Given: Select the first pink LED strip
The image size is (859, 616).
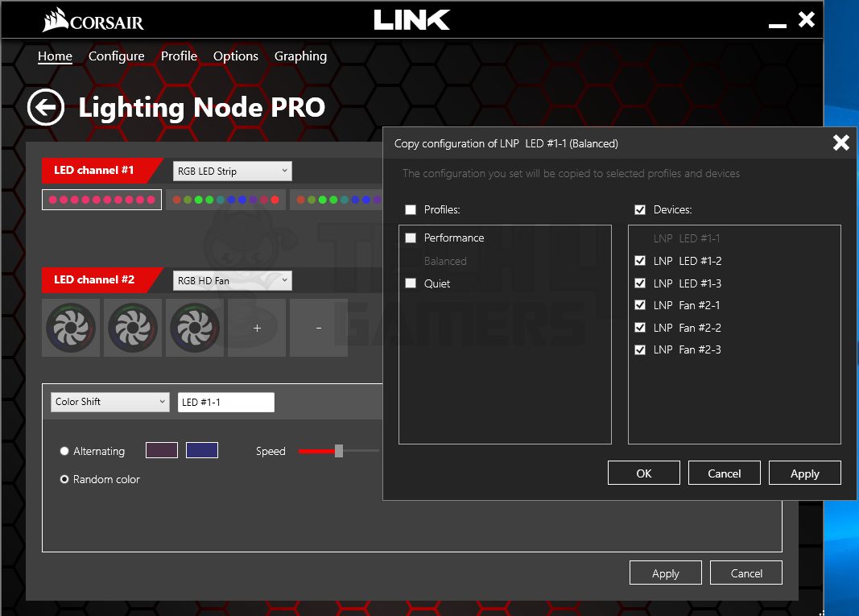Looking at the screenshot, I should pos(102,200).
